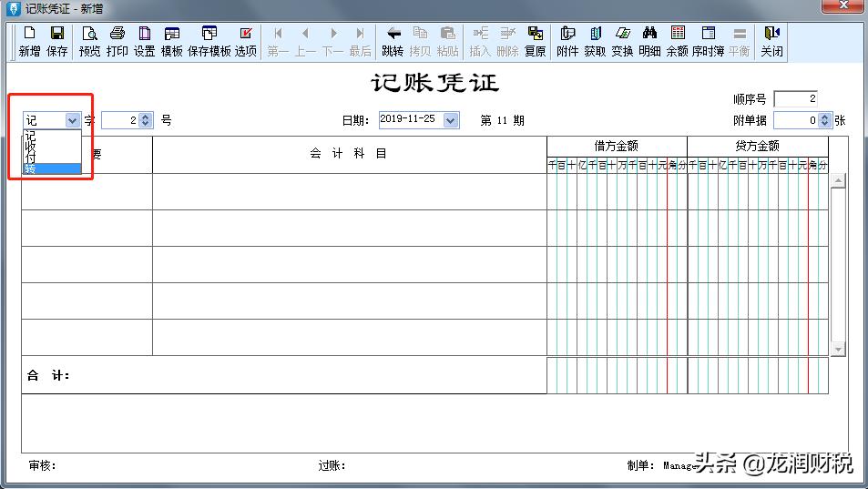Image resolution: width=868 pixels, height=489 pixels.
Task: Open 余额 balance view
Action: tap(677, 42)
